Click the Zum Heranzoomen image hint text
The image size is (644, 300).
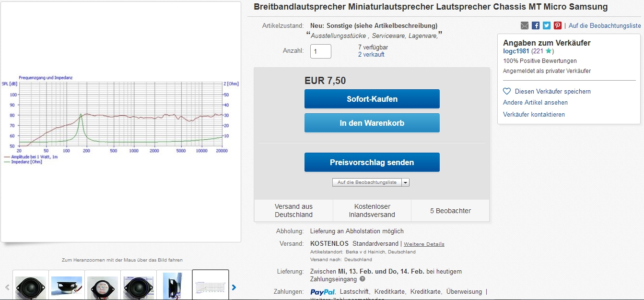(122, 260)
